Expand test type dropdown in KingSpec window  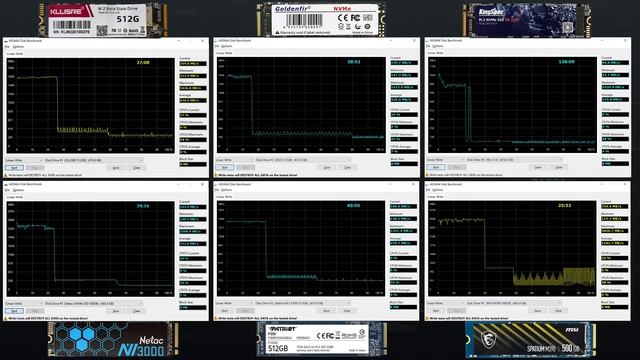445,160
